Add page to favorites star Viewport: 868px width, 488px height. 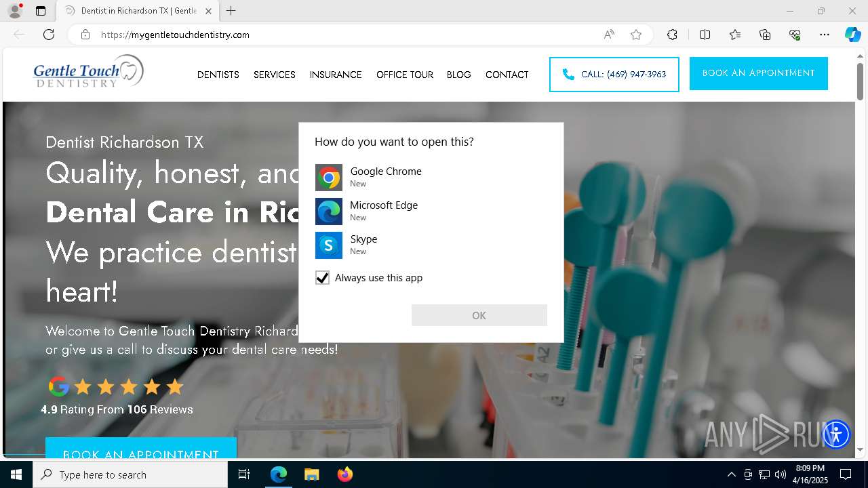coord(636,35)
